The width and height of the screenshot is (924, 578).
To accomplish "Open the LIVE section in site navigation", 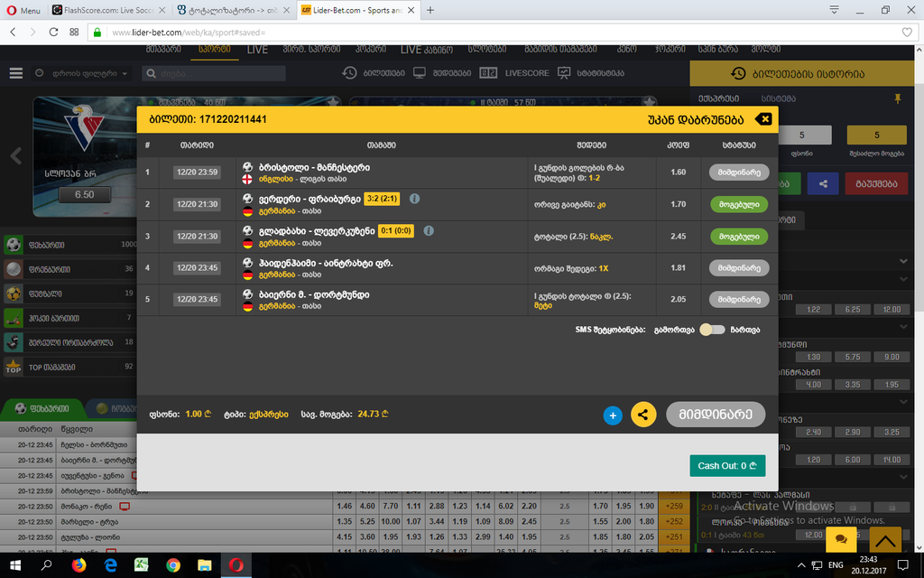I will [x=257, y=50].
